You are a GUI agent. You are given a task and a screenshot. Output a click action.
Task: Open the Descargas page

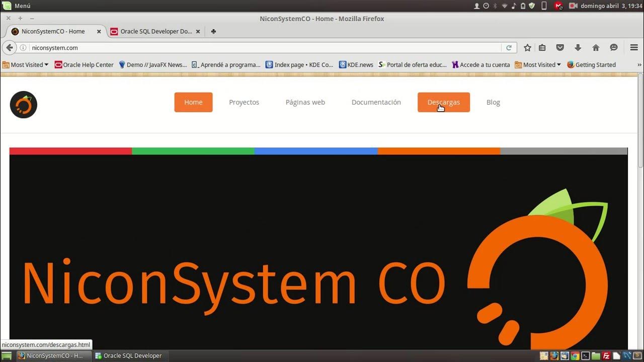point(444,102)
